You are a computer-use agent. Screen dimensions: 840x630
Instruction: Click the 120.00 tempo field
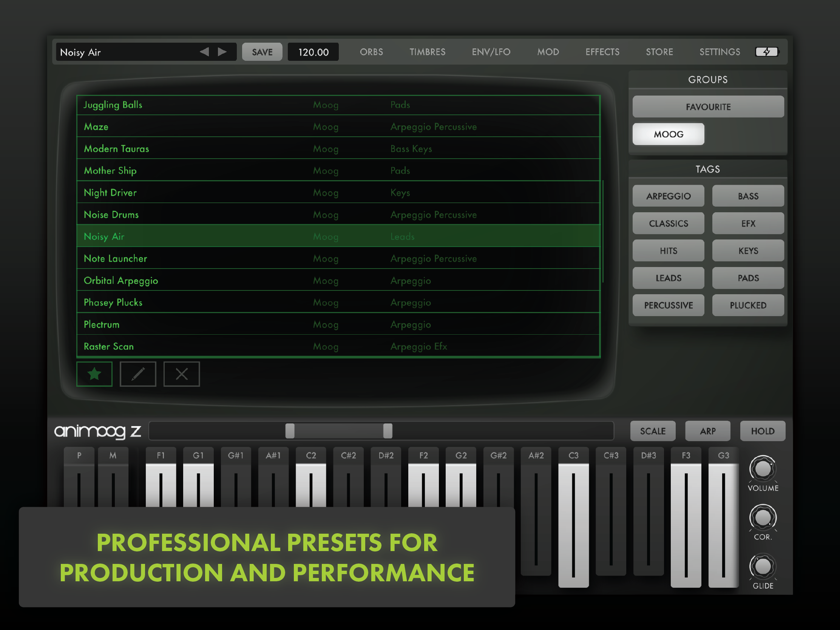pyautogui.click(x=313, y=52)
